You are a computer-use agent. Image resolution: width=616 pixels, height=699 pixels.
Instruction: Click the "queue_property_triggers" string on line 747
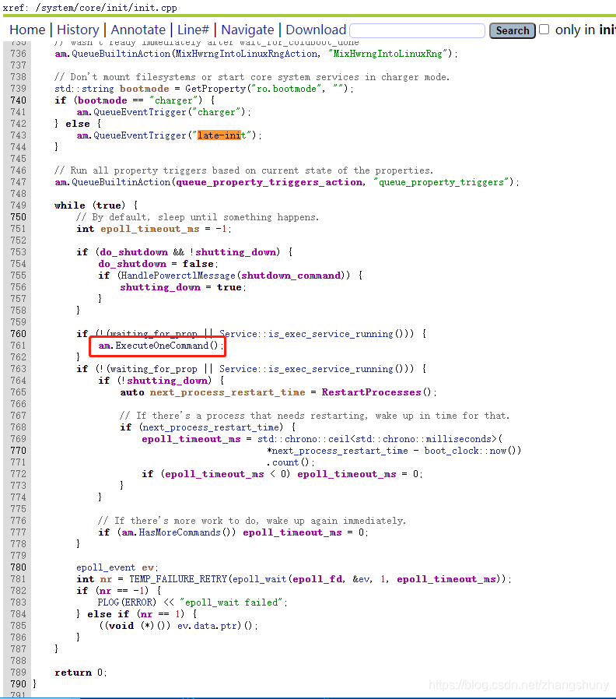point(442,182)
